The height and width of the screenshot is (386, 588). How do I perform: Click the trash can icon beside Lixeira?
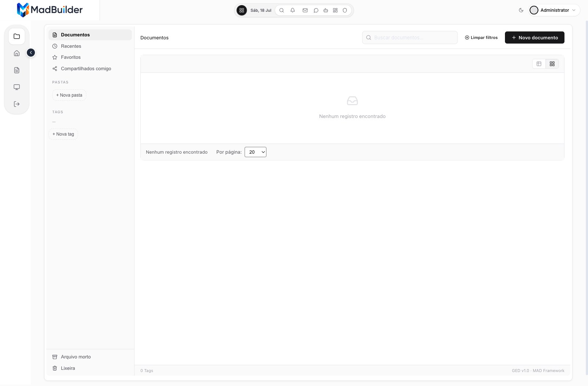point(55,368)
